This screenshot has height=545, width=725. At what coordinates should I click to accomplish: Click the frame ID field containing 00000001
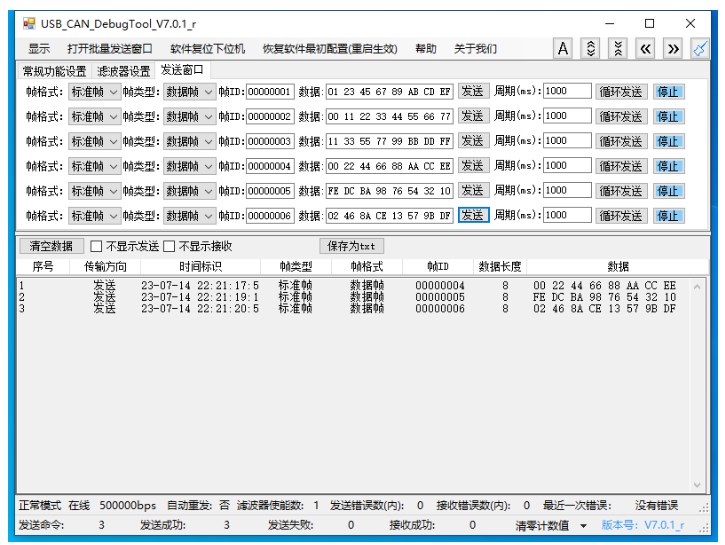(x=270, y=92)
